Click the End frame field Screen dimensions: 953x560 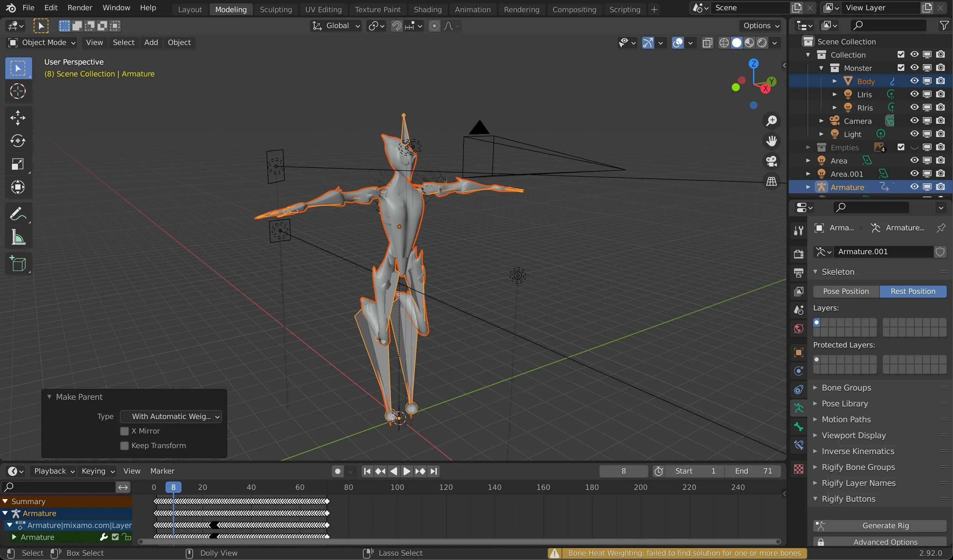[x=753, y=471]
